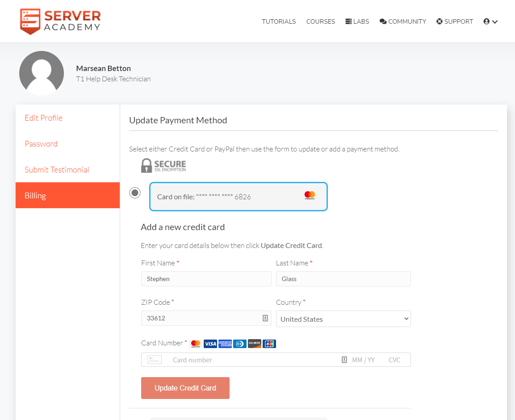The image size is (515, 420).
Task: Select the Card on file radio button
Action: click(135, 193)
